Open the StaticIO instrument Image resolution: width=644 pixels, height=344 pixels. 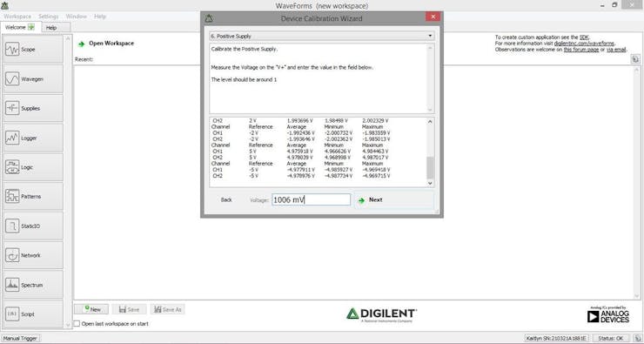point(33,226)
